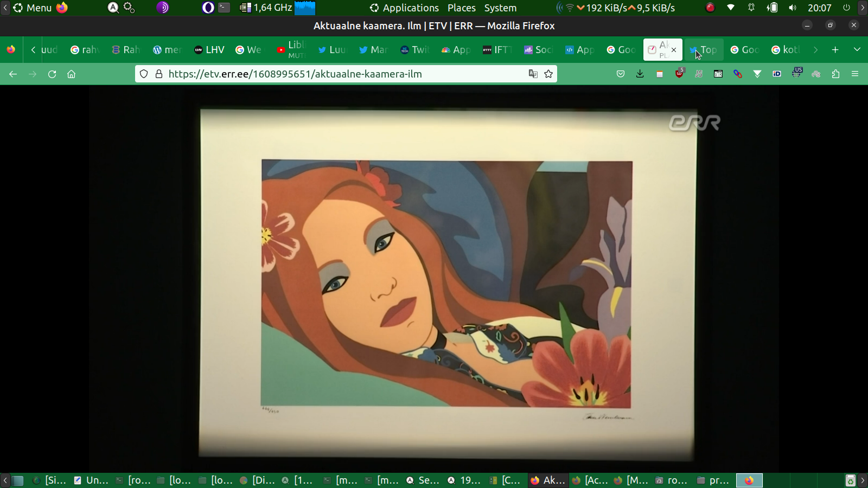Switch to the LHV tab
Viewport: 868px width, 488px height.
(x=209, y=50)
